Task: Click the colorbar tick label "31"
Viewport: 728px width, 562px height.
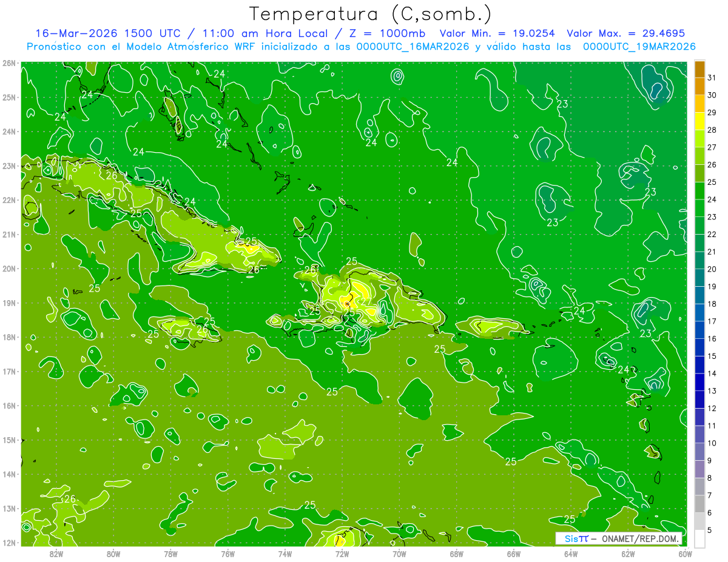Action: [712, 78]
